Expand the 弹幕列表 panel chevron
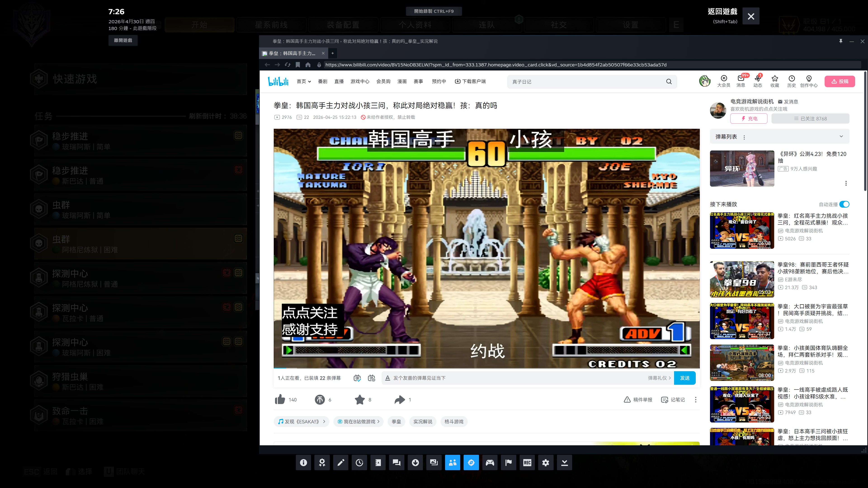This screenshot has width=868, height=488. click(x=841, y=136)
